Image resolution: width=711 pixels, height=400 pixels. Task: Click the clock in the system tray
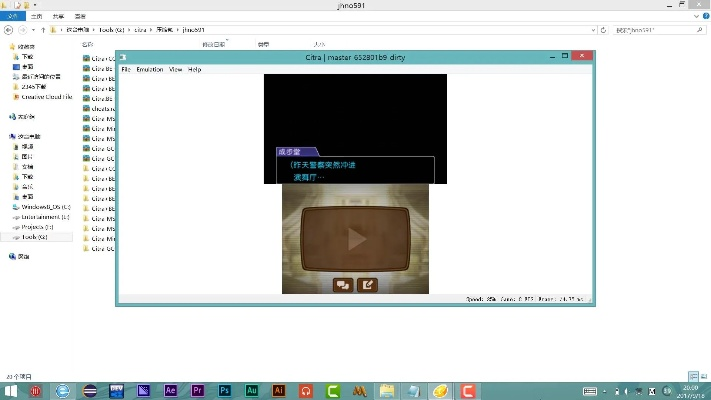pyautogui.click(x=691, y=390)
